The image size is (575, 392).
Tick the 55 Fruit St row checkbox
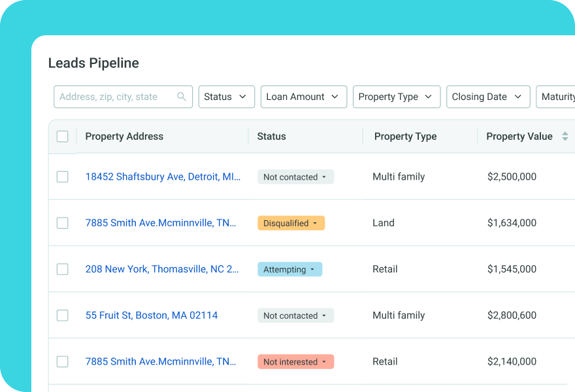pyautogui.click(x=62, y=316)
